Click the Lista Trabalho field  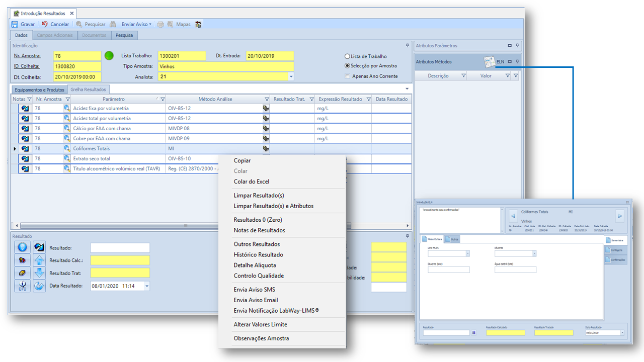pyautogui.click(x=182, y=56)
